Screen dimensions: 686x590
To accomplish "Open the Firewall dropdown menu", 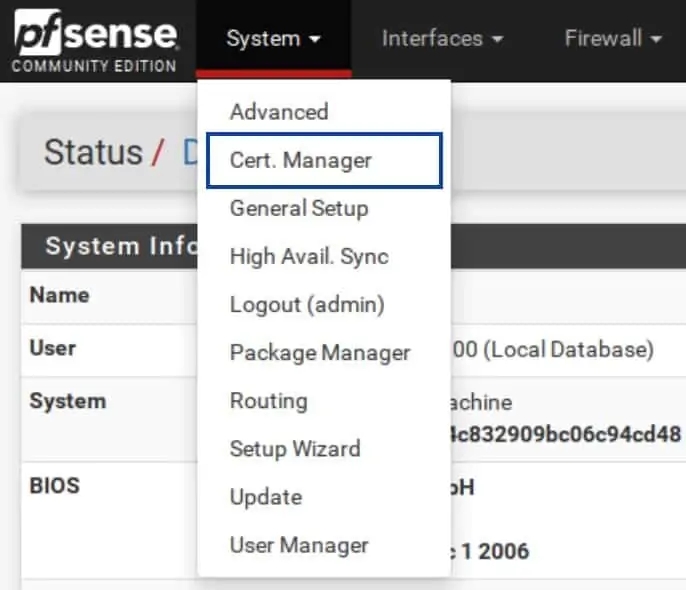I will 613,39.
